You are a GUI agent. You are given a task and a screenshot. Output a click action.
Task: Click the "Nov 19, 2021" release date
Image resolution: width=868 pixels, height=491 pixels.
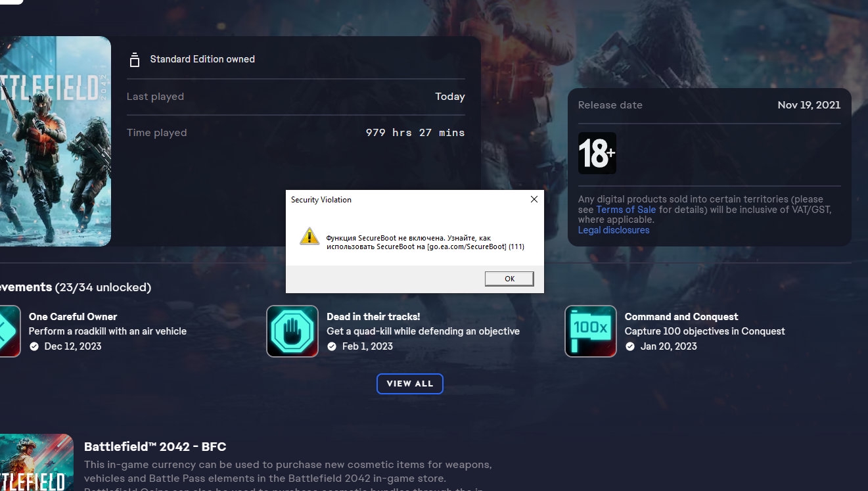[x=809, y=105]
